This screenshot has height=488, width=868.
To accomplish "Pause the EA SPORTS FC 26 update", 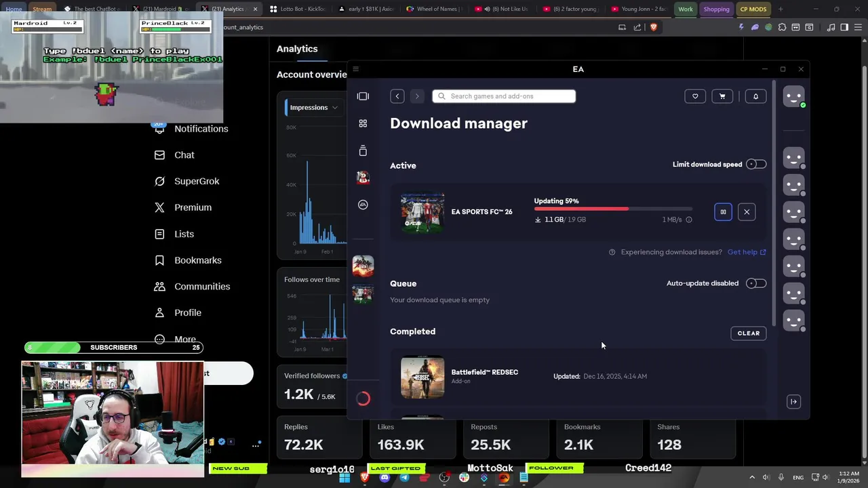I will (x=723, y=212).
